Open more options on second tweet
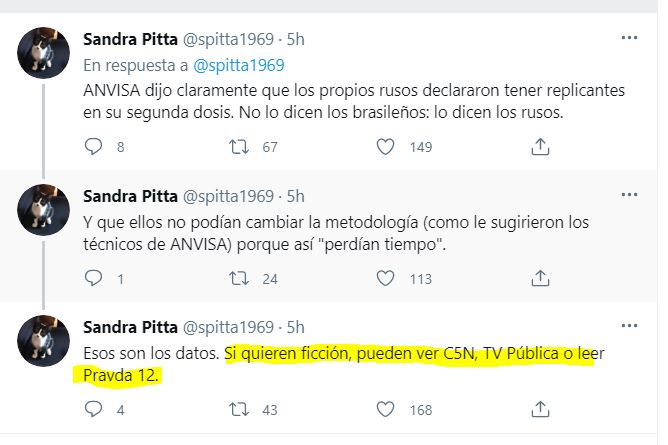668x445 pixels. [x=629, y=194]
